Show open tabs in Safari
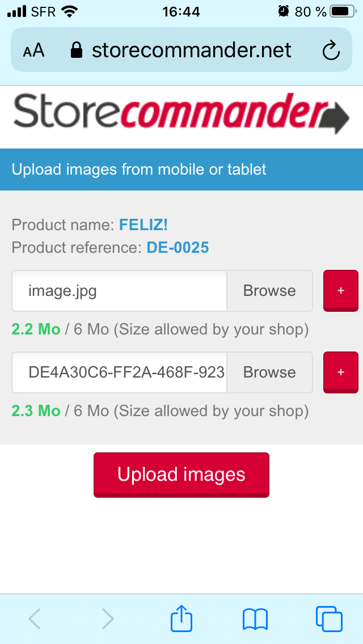Image resolution: width=363 pixels, height=644 pixels. pyautogui.click(x=328, y=618)
